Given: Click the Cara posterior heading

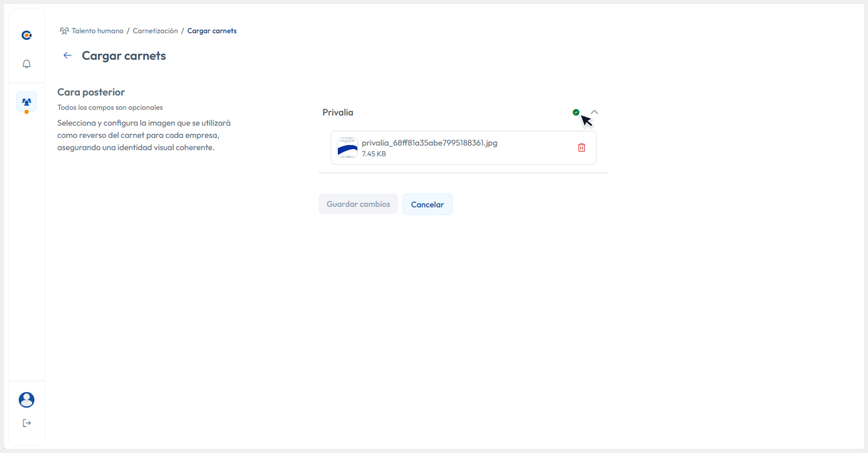Looking at the screenshot, I should [x=91, y=92].
